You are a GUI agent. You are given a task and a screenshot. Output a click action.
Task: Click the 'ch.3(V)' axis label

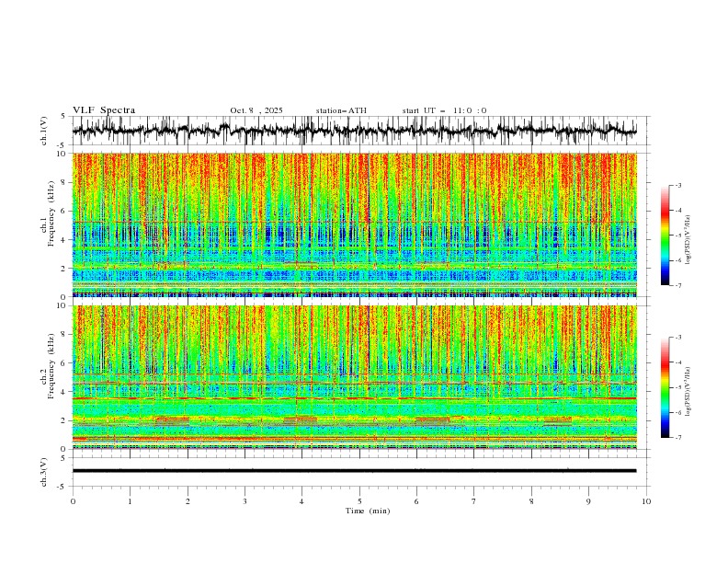tap(44, 472)
